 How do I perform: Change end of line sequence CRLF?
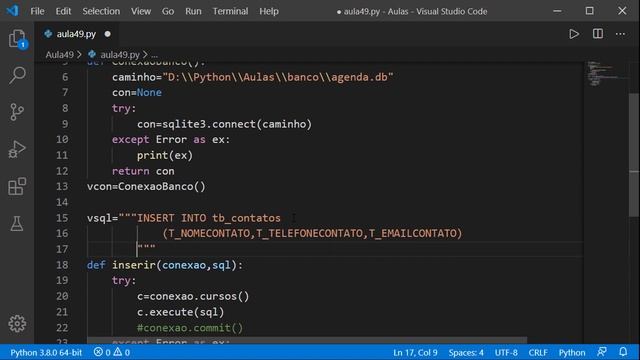coord(538,352)
